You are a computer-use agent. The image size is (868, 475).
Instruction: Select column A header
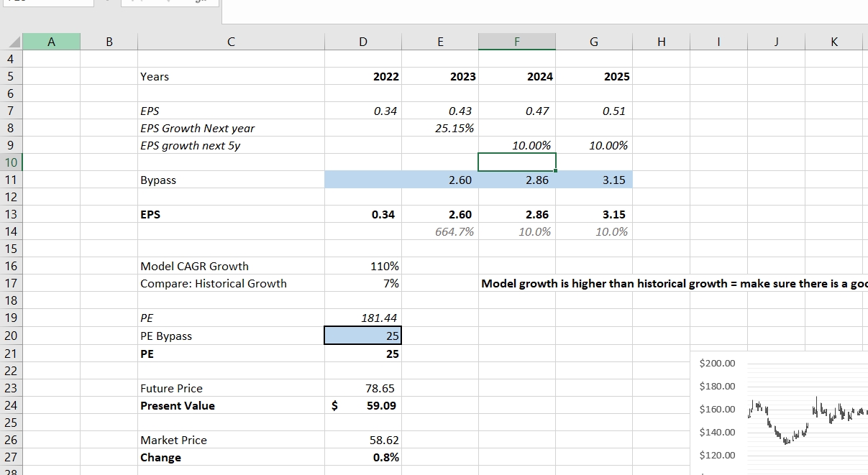(x=52, y=41)
